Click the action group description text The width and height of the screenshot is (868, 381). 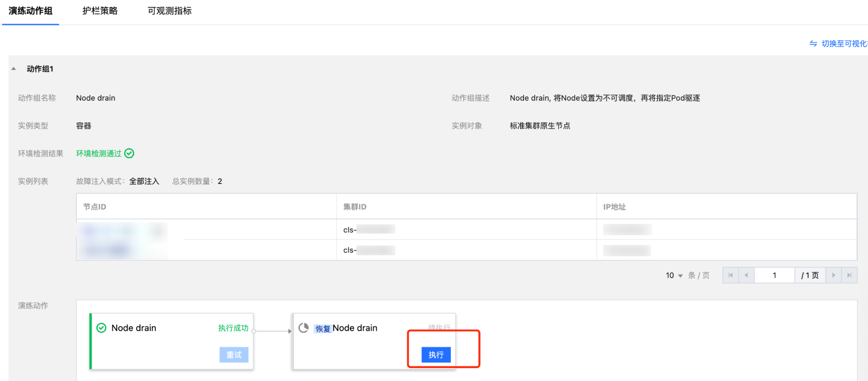pos(605,98)
